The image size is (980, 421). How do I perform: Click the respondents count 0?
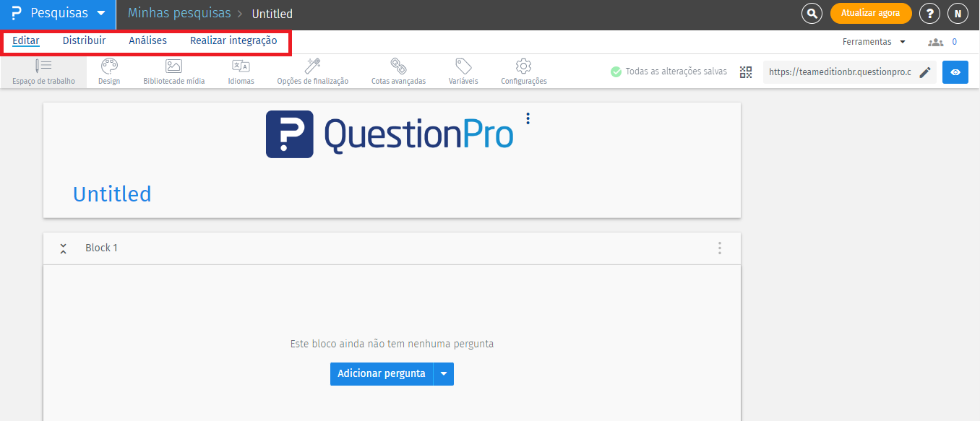point(954,42)
